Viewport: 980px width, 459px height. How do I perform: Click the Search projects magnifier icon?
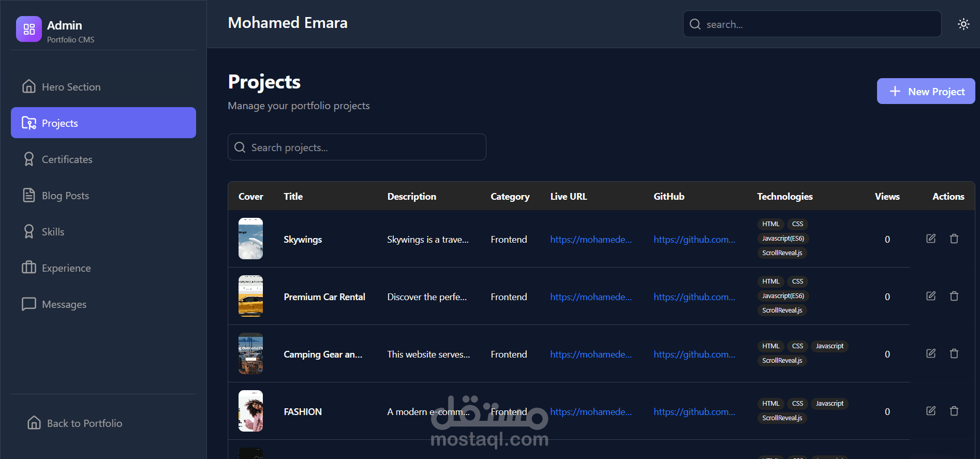tap(240, 147)
